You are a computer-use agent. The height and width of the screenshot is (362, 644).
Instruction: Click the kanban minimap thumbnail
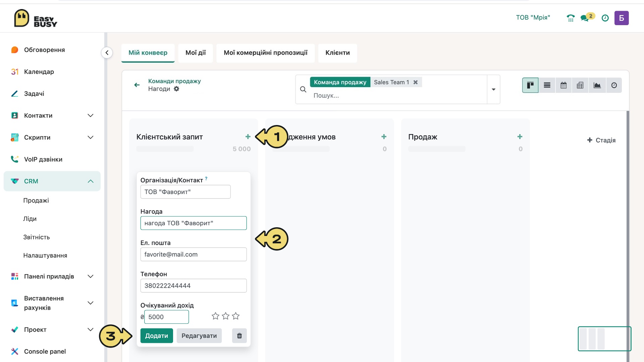[x=604, y=339]
